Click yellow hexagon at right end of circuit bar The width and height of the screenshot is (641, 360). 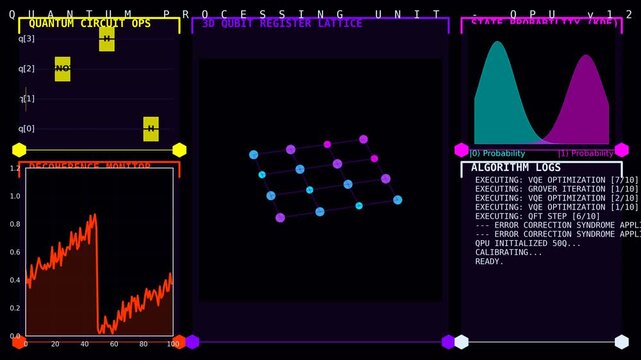[179, 150]
